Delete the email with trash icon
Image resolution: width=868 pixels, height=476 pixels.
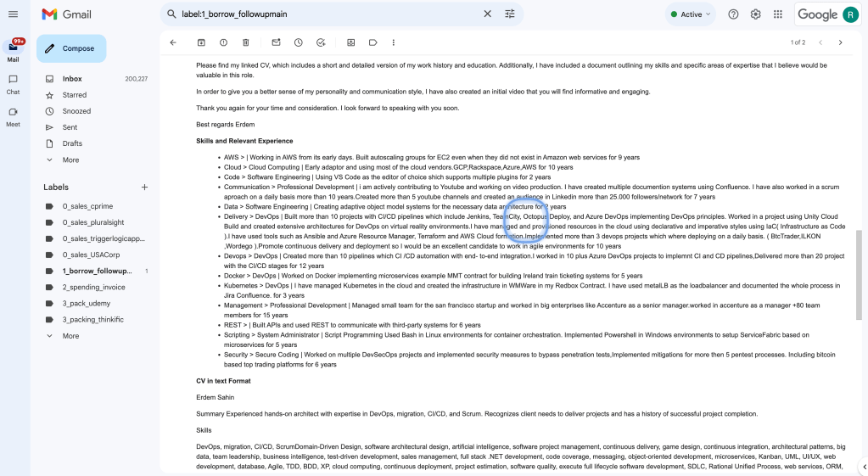tap(246, 42)
